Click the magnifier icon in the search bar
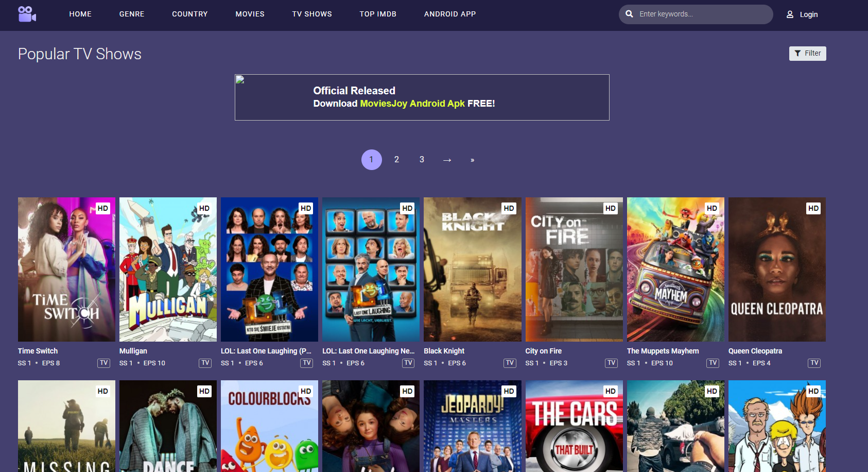868x472 pixels. pyautogui.click(x=629, y=14)
